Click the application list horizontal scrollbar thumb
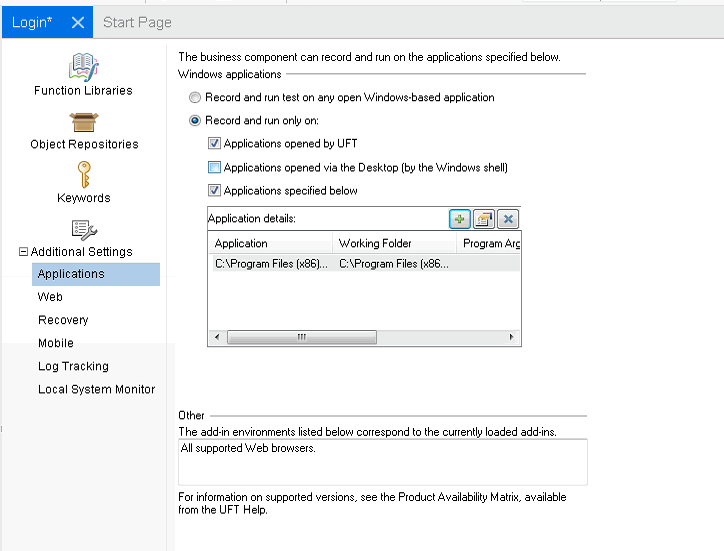 (x=300, y=338)
